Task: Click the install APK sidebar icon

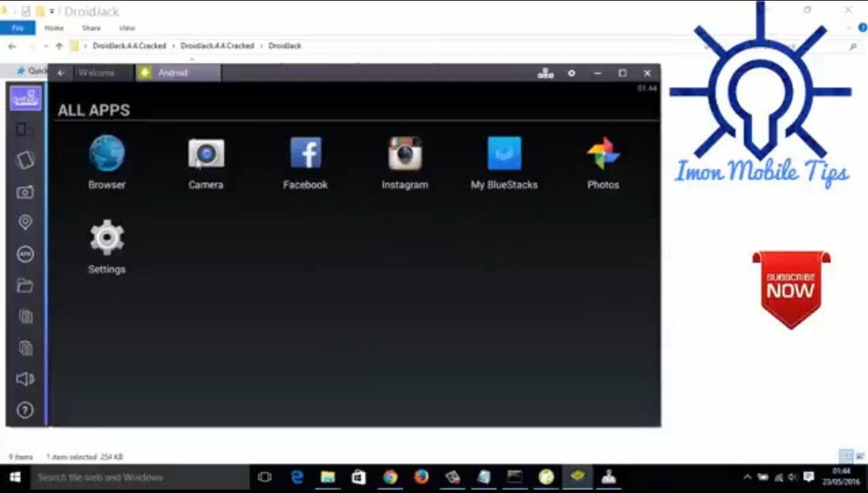Action: pyautogui.click(x=25, y=254)
